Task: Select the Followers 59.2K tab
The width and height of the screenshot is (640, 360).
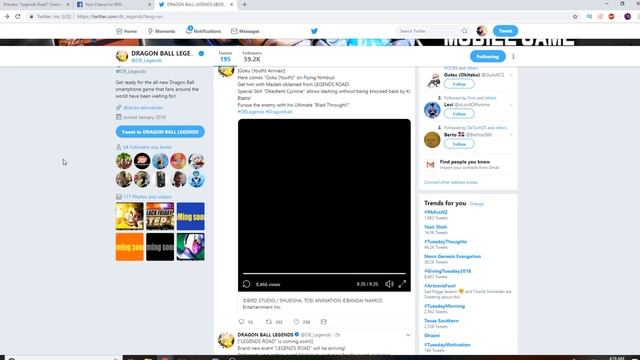Action: [x=252, y=57]
